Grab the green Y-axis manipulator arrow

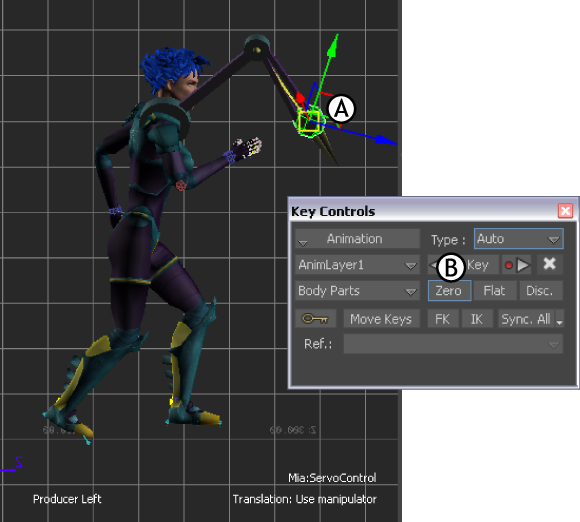333,46
